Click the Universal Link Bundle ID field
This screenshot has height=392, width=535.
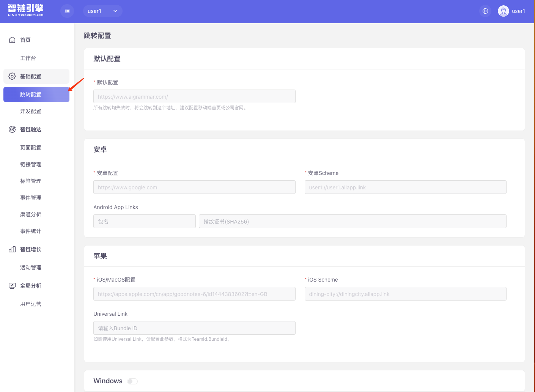coord(194,328)
